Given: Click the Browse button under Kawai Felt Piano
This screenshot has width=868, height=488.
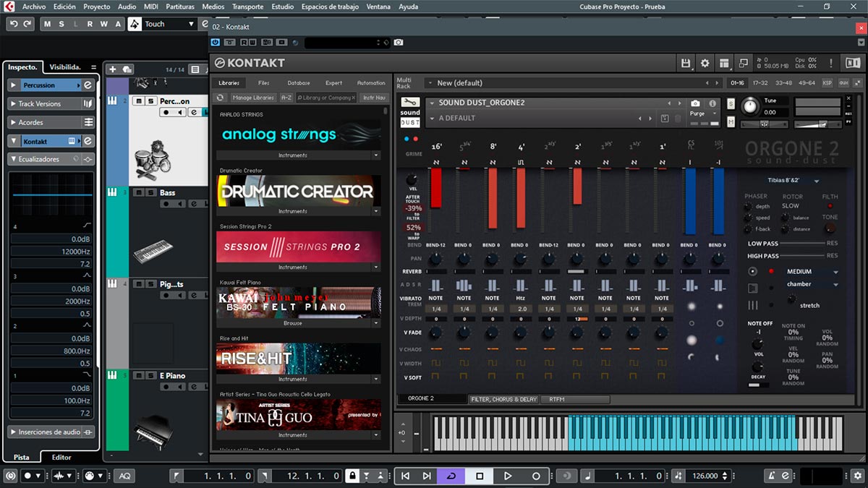Looking at the screenshot, I should tap(293, 323).
